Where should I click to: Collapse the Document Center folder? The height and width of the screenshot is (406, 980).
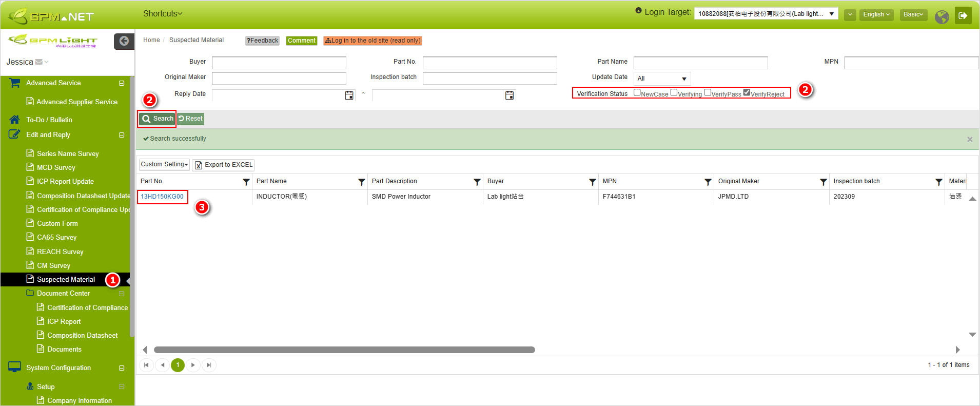[122, 294]
